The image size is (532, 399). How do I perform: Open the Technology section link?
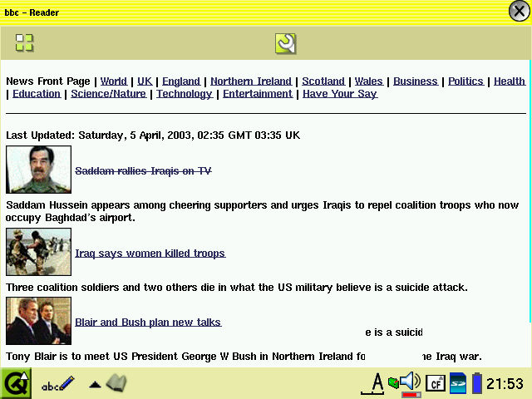coord(185,94)
